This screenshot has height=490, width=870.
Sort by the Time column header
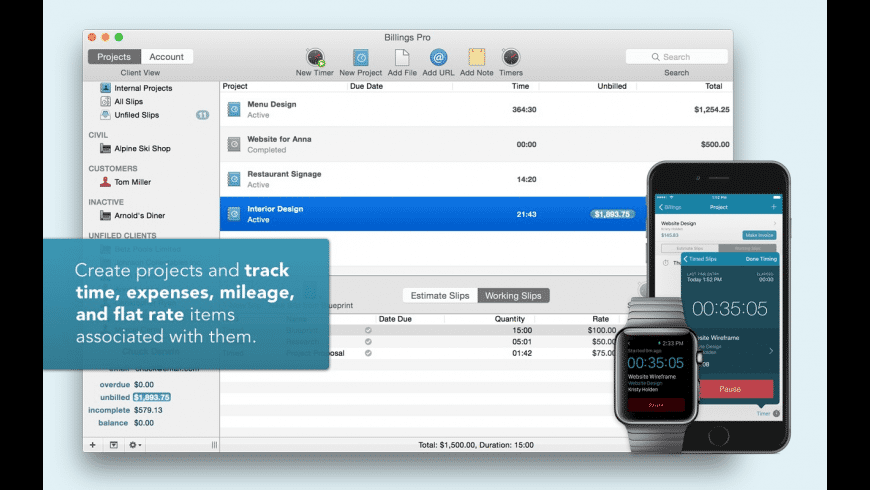(520, 86)
